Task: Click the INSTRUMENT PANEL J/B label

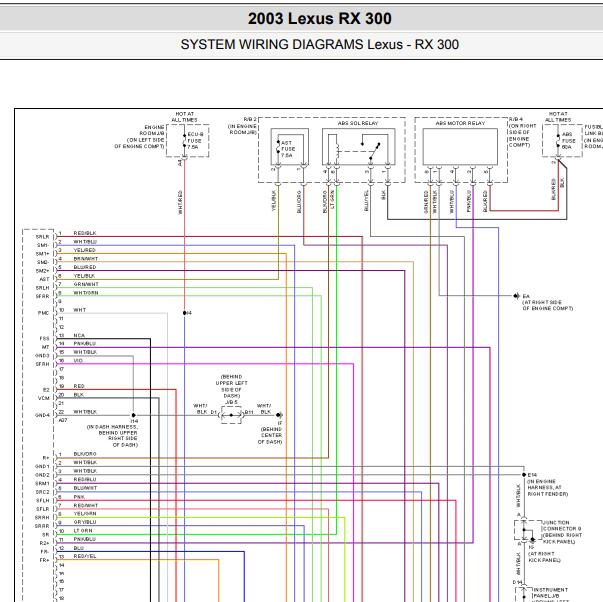Action: (x=550, y=593)
